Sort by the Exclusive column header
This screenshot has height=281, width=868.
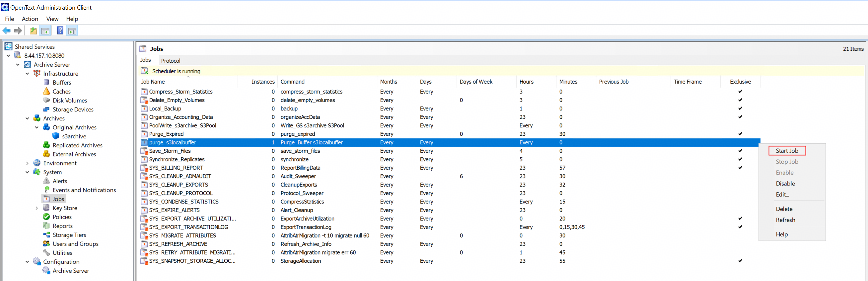740,82
